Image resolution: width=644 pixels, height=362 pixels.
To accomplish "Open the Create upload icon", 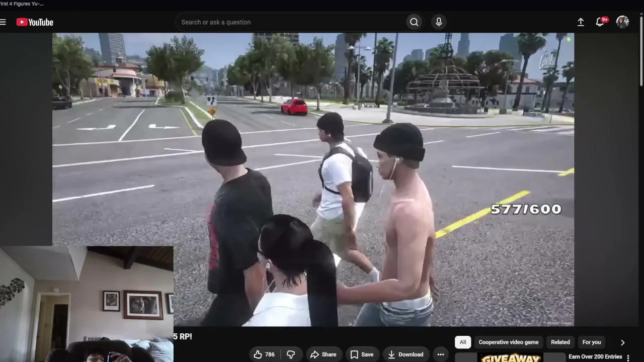I will [581, 22].
